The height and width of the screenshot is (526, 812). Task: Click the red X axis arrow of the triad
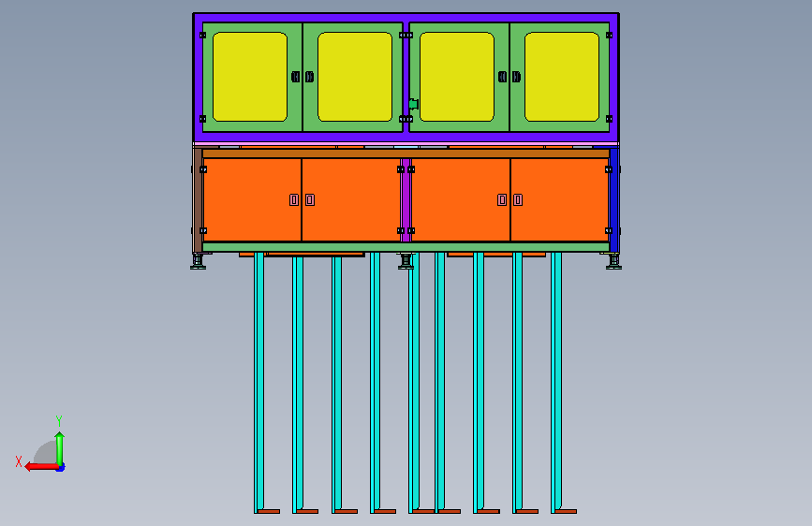[41, 466]
